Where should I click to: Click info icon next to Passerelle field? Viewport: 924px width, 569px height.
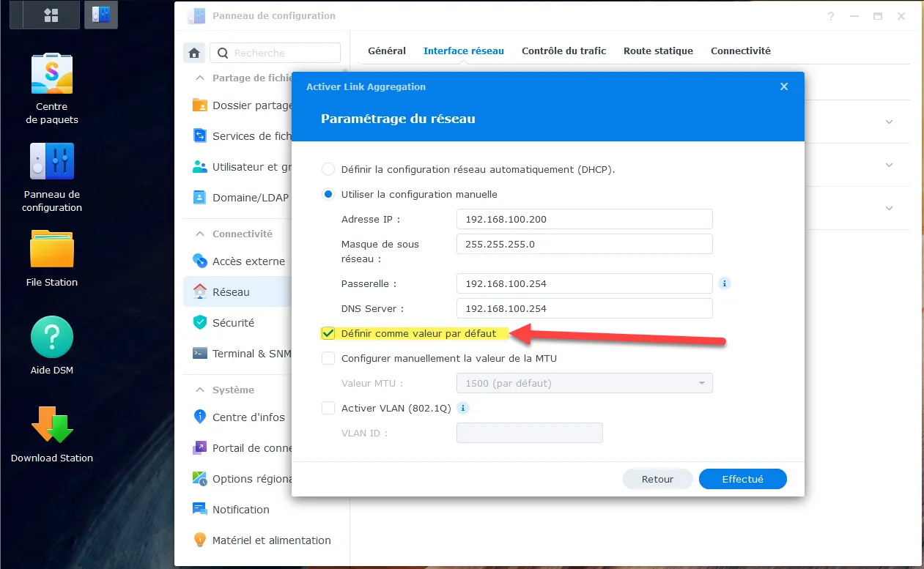point(725,283)
